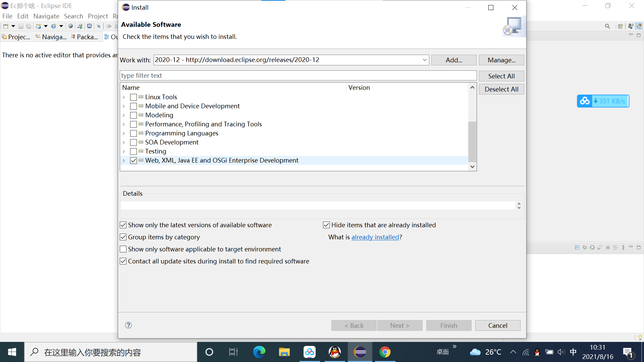
Task: Click the QQ penguin icon in taskbar
Action: [x=334, y=352]
